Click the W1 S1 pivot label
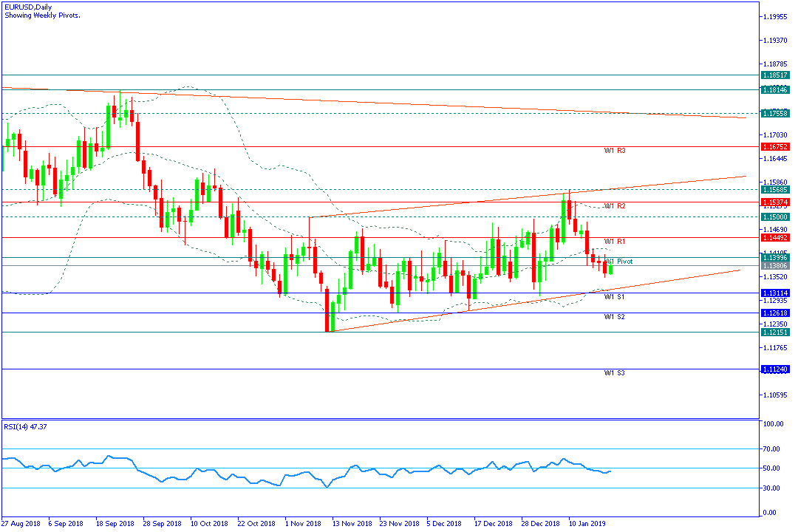Viewport: 798px width, 532px height. pyautogui.click(x=614, y=297)
